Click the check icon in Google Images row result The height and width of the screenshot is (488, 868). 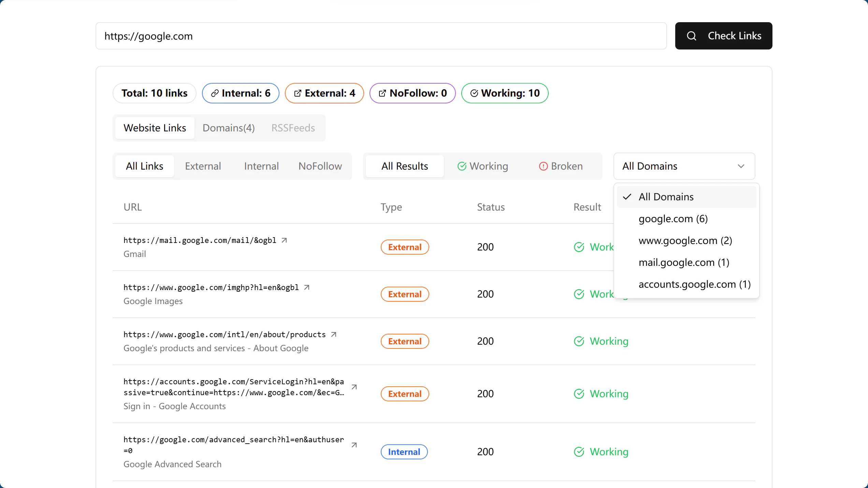pyautogui.click(x=579, y=294)
